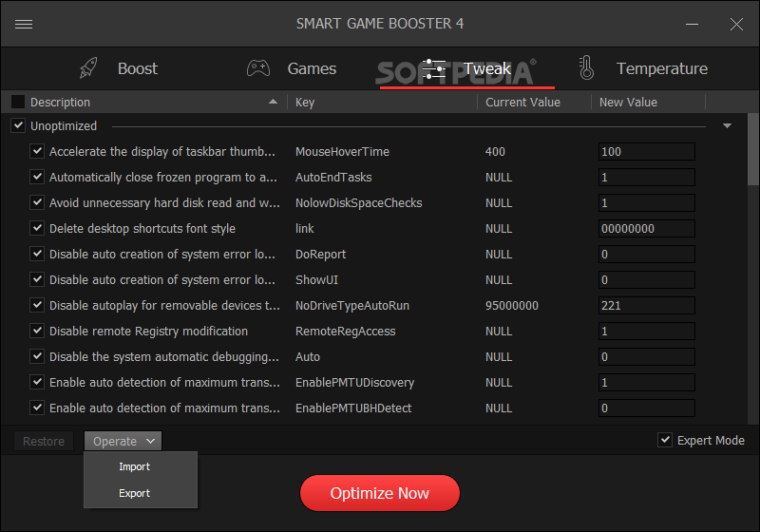The image size is (760, 532).
Task: Collapse the Unoptimized group arrow
Action: 727,126
